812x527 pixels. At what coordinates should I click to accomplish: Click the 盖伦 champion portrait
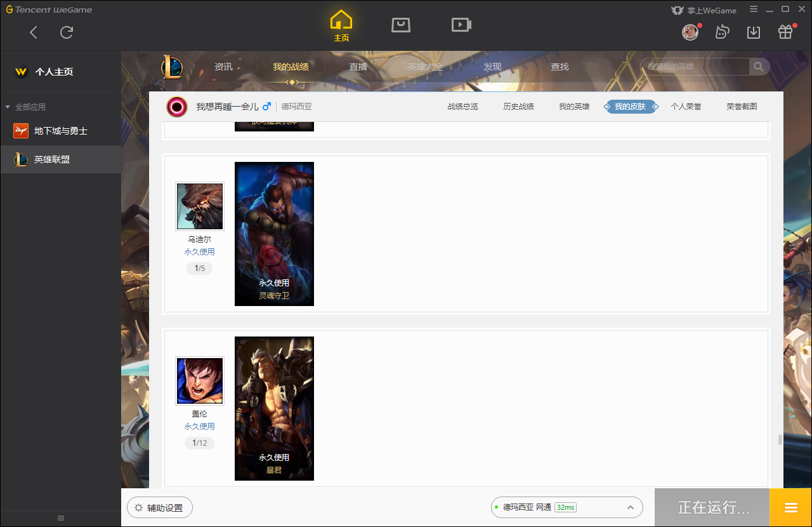tap(200, 381)
